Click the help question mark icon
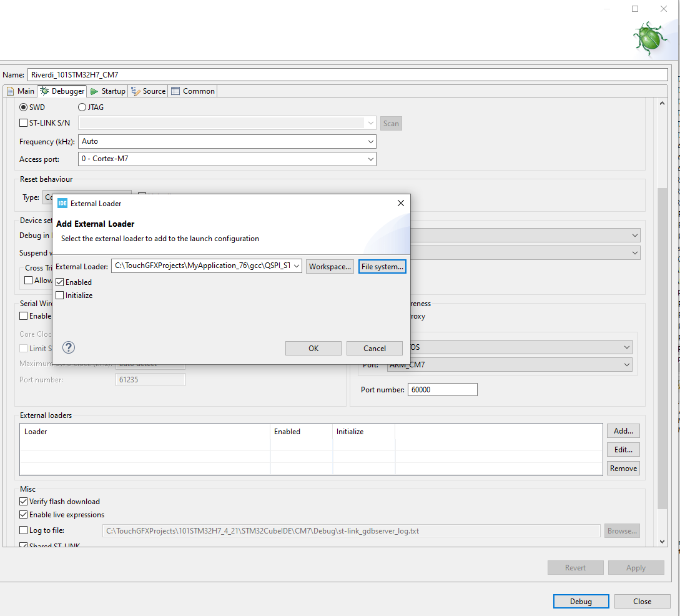 [69, 347]
